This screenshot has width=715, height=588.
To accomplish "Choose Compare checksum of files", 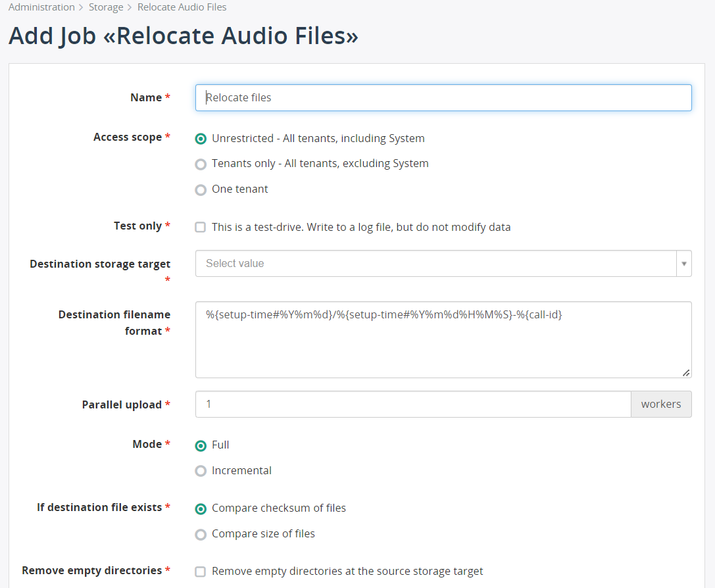I will [x=201, y=508].
